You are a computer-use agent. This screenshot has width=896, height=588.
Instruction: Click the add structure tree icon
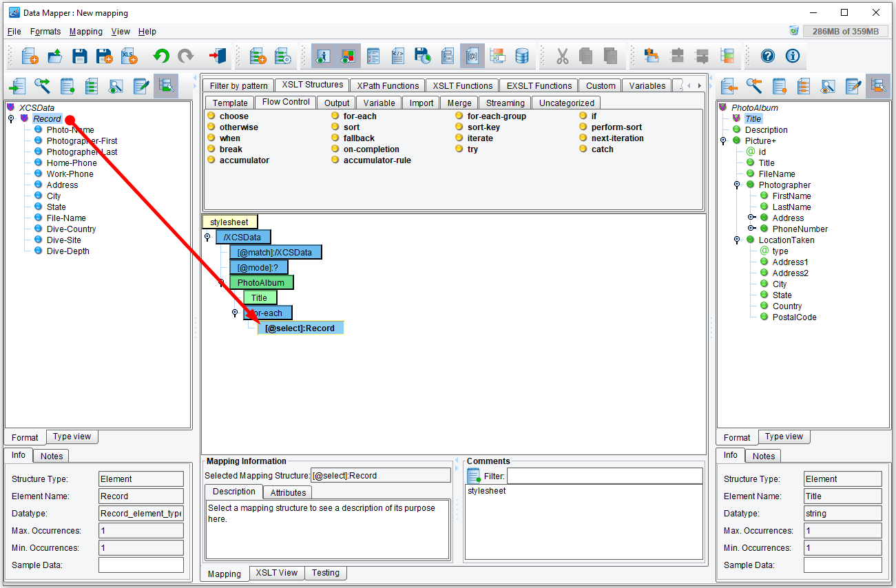258,56
